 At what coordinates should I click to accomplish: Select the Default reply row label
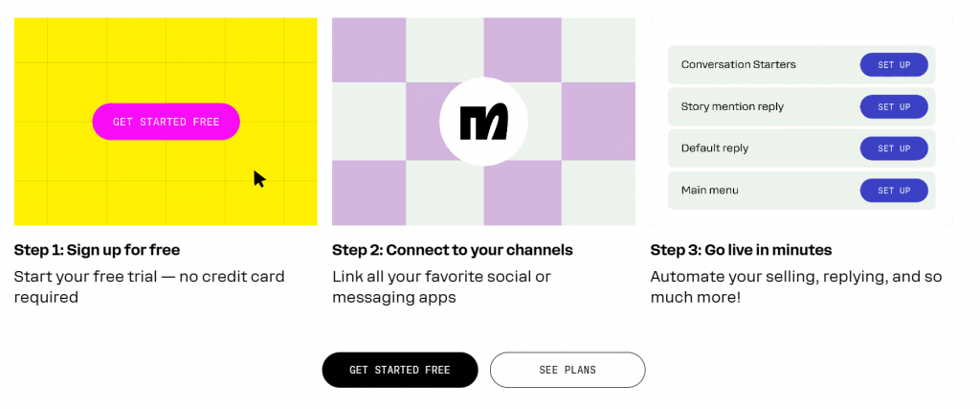[x=714, y=148]
